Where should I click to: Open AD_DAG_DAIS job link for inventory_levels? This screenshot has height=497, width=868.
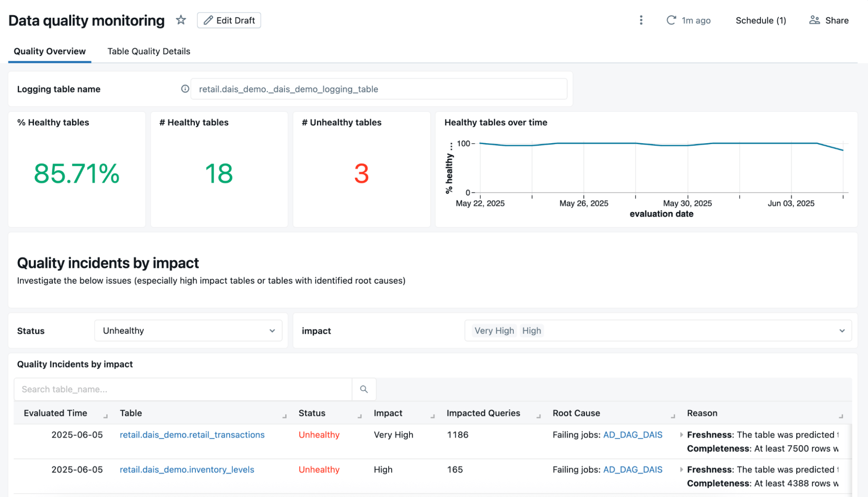coord(633,470)
